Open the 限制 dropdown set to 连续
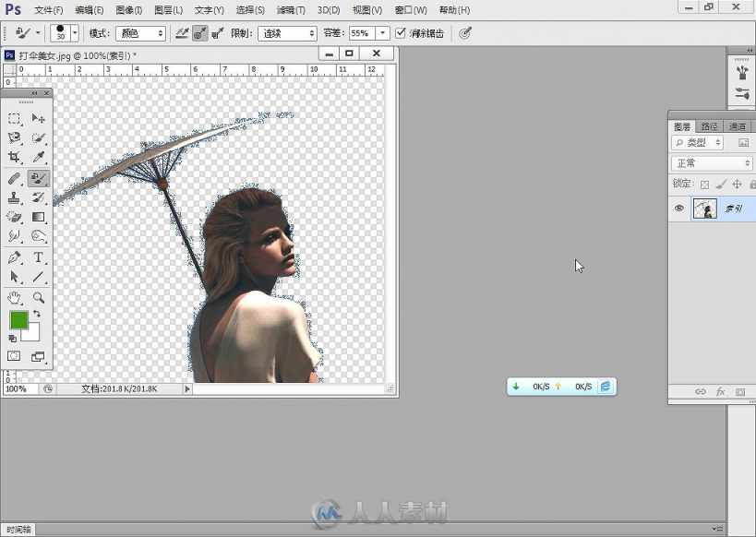This screenshot has width=756, height=537. pos(287,33)
